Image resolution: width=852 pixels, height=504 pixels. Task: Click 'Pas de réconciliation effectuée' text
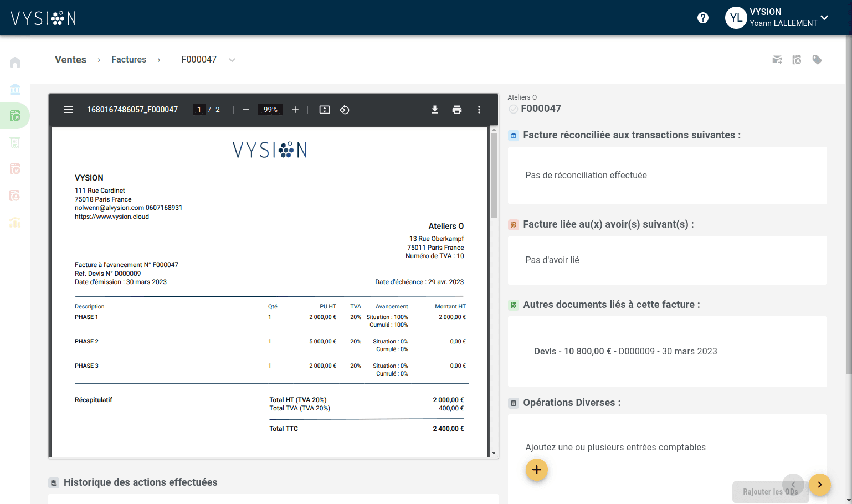[x=586, y=175]
